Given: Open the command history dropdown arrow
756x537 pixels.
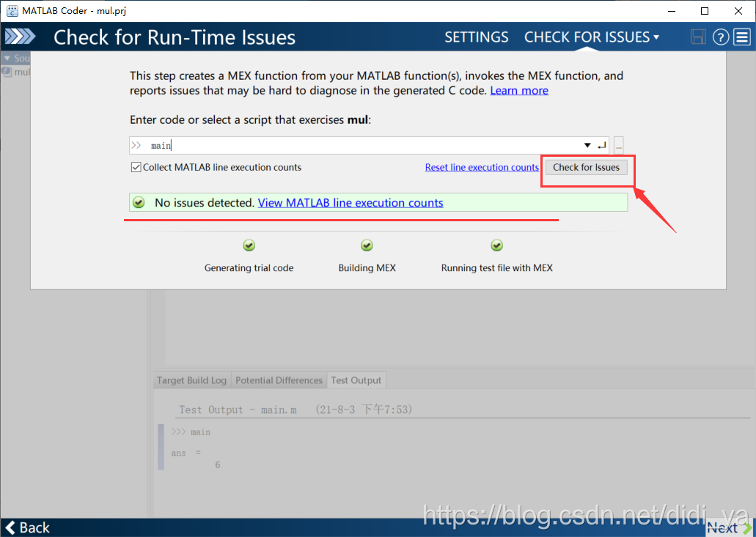Looking at the screenshot, I should click(x=587, y=145).
